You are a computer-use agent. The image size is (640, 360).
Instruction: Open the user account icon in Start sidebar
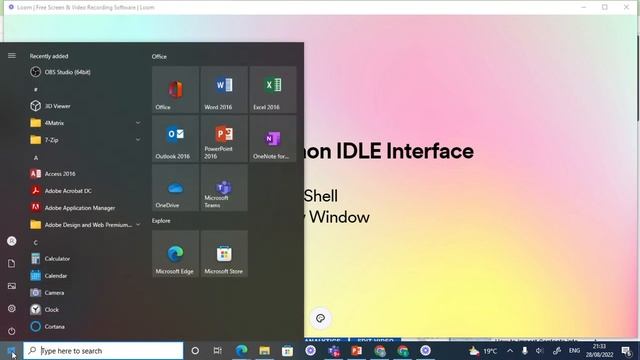coord(12,241)
